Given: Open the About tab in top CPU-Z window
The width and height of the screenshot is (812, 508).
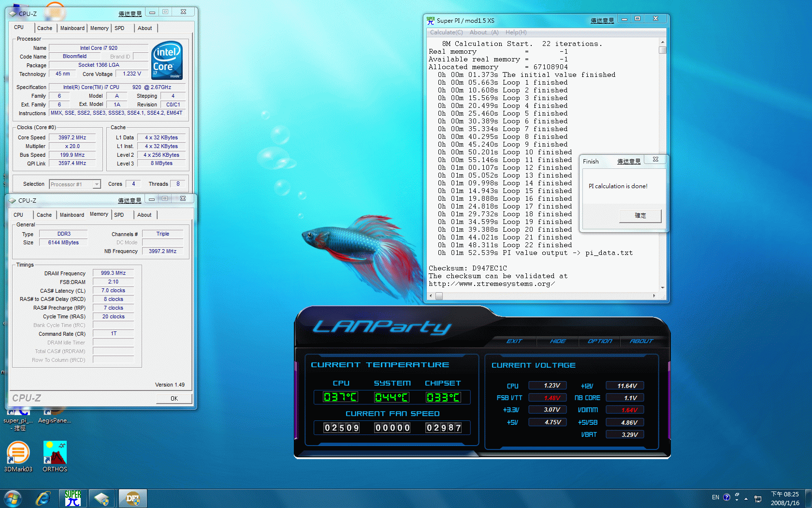Looking at the screenshot, I should click(145, 28).
